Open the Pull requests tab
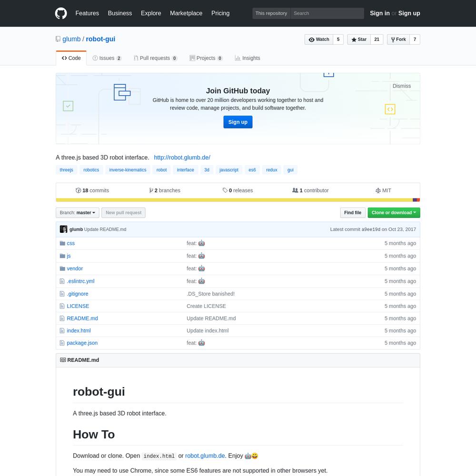The width and height of the screenshot is (476, 476). pos(155,58)
